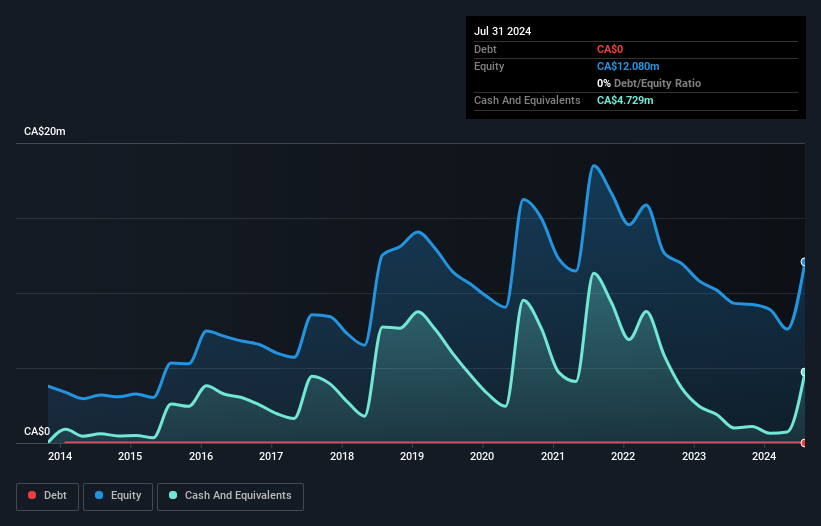The height and width of the screenshot is (526, 821).
Task: Toggle Cash And Equivalents legend button
Action: point(230,496)
